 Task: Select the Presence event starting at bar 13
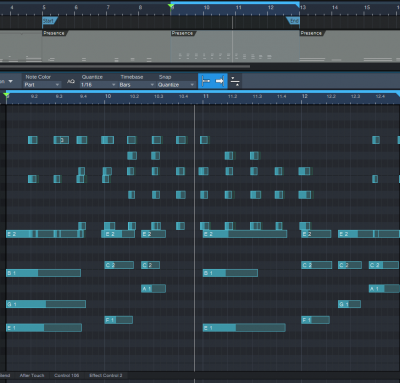point(350,46)
